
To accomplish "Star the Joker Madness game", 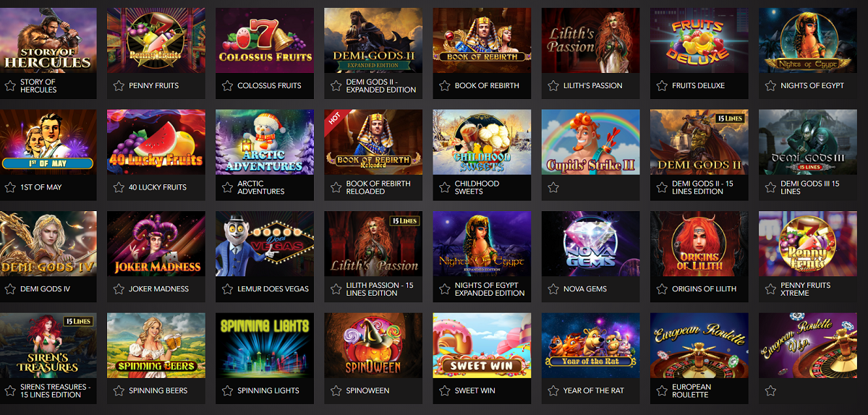I will tap(119, 289).
